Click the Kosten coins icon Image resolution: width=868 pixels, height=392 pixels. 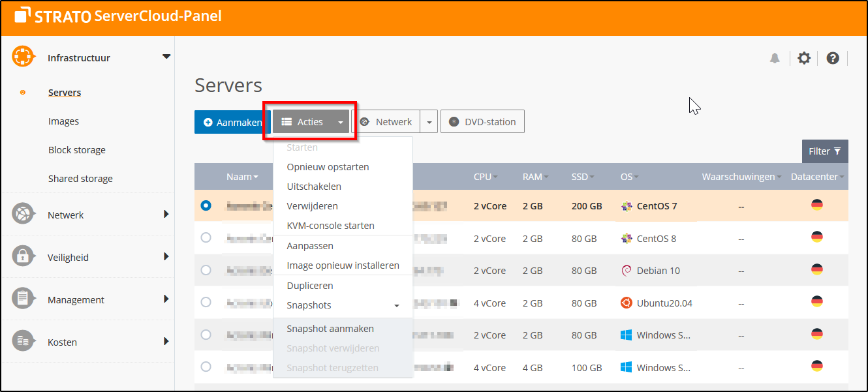23,341
